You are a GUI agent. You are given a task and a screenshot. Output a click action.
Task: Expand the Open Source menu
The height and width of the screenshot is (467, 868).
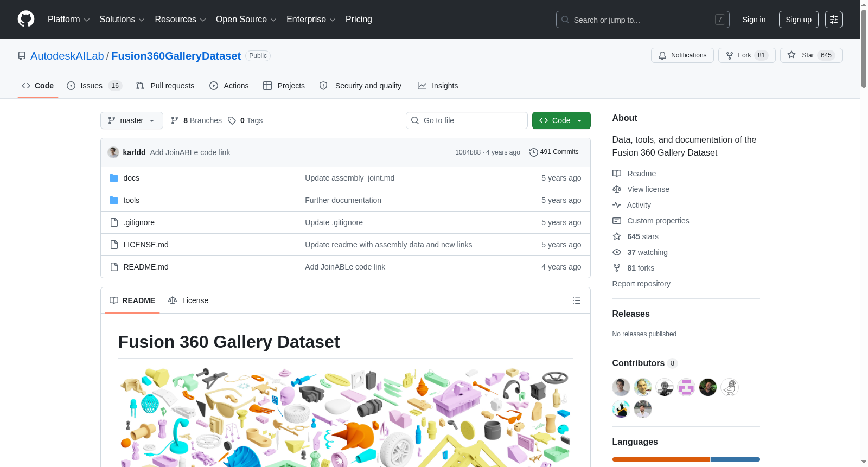pos(246,20)
